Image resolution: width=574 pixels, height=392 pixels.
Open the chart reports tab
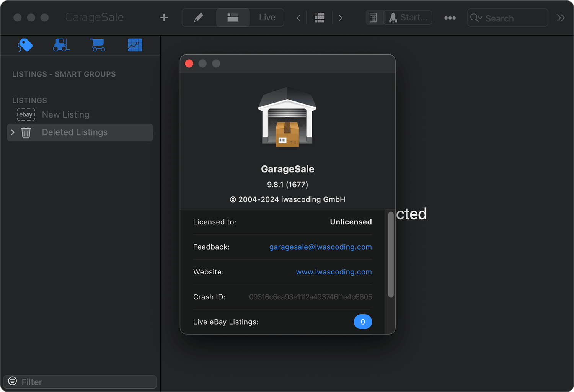pyautogui.click(x=135, y=45)
